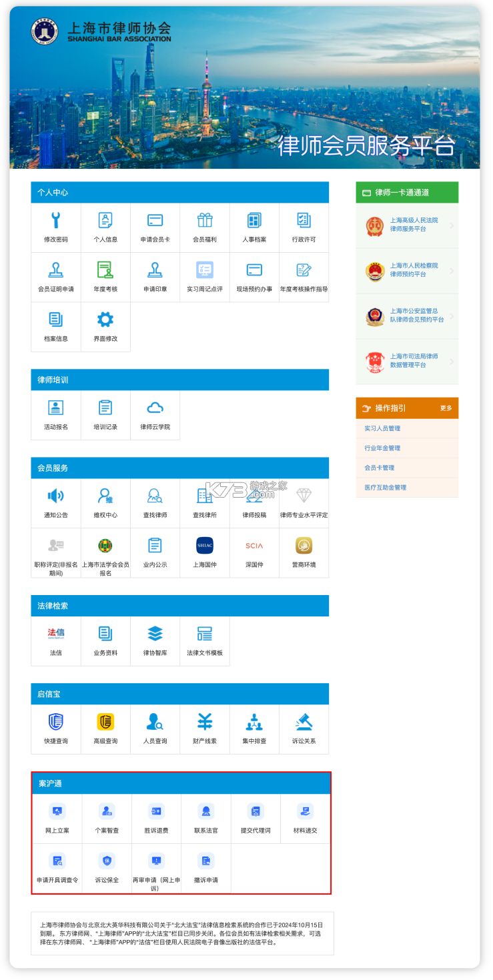The image size is (493, 980).
Task: Open 律师投稿 icon
Action: 254,496
